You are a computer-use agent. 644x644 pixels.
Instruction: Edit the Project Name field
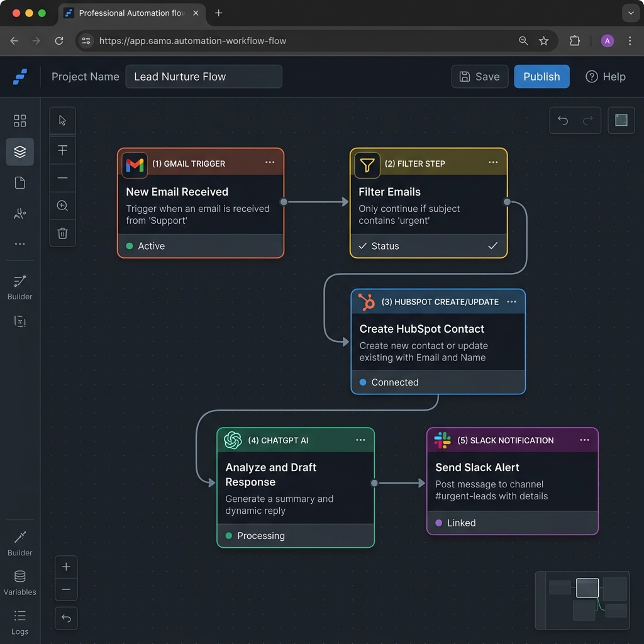point(204,77)
